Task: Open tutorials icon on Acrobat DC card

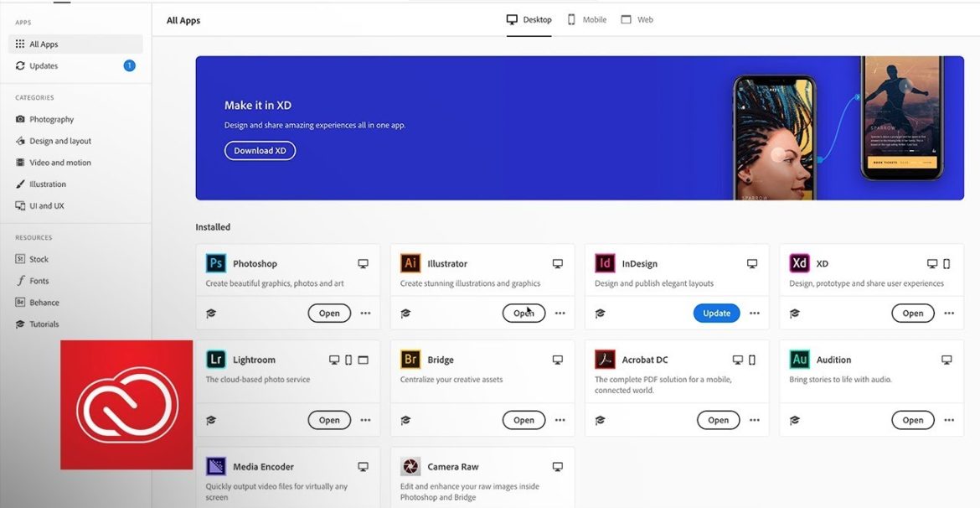Action: coord(600,421)
